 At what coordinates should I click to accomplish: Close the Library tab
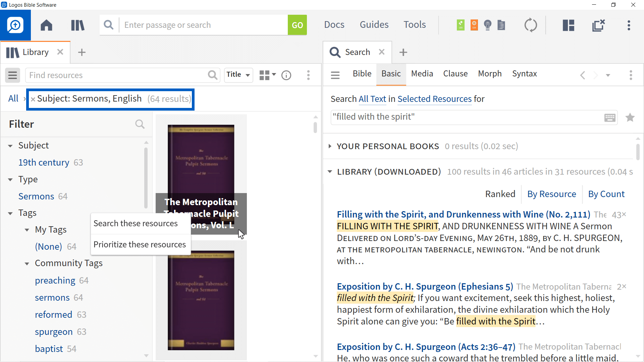[x=60, y=52]
